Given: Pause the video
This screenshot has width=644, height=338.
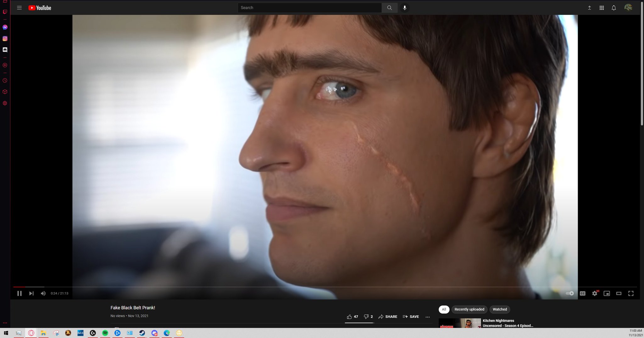Looking at the screenshot, I should point(19,293).
